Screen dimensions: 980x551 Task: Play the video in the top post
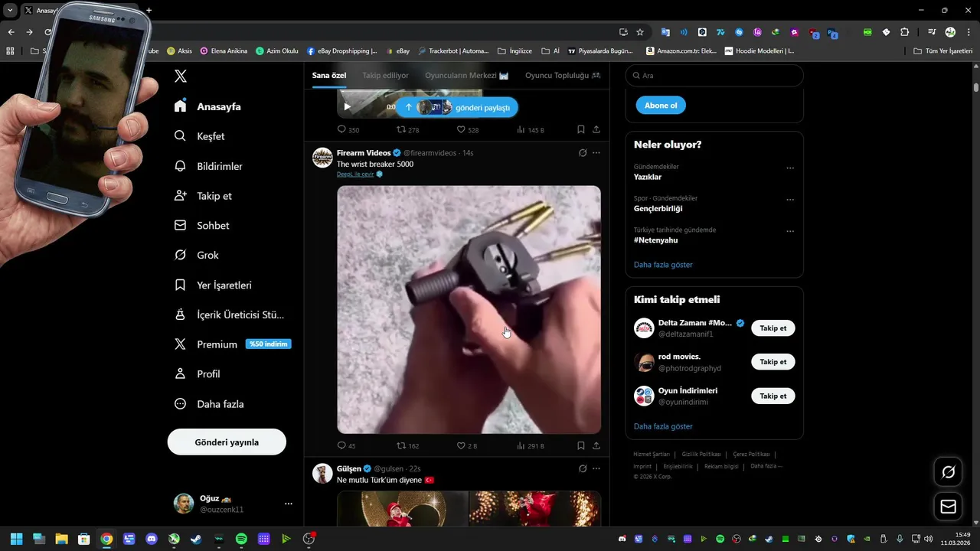click(347, 107)
